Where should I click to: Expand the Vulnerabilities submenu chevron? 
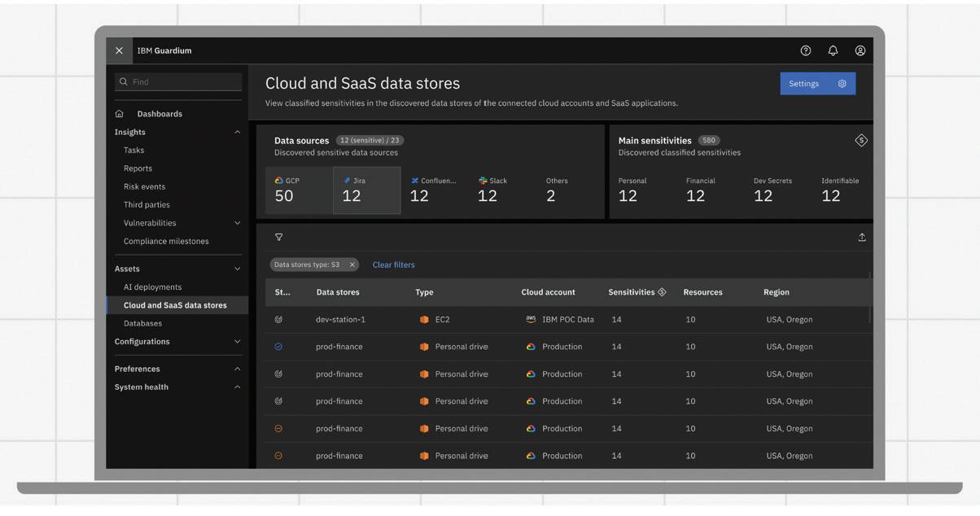238,223
